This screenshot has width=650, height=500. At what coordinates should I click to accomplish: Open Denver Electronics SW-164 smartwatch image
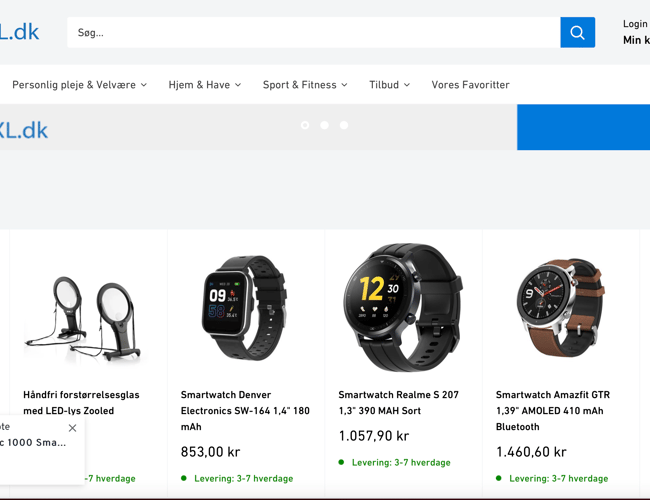click(245, 308)
